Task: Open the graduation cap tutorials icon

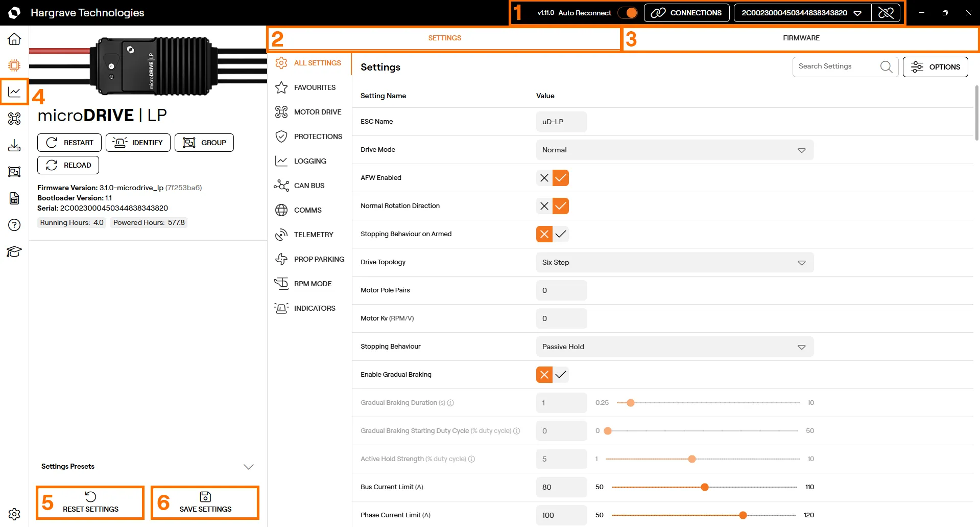Action: [x=14, y=251]
